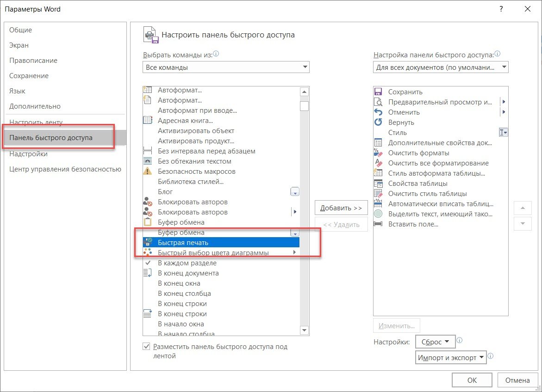Click the circle icon beside Выделить текст, имеющий тако...
This screenshot has width=542, height=392.
[378, 214]
